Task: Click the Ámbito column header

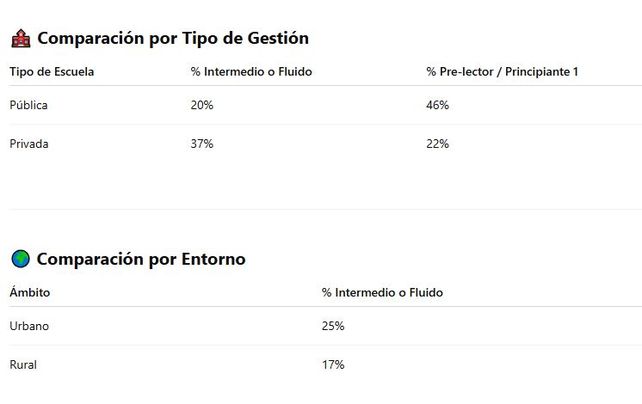Action: tap(30, 292)
